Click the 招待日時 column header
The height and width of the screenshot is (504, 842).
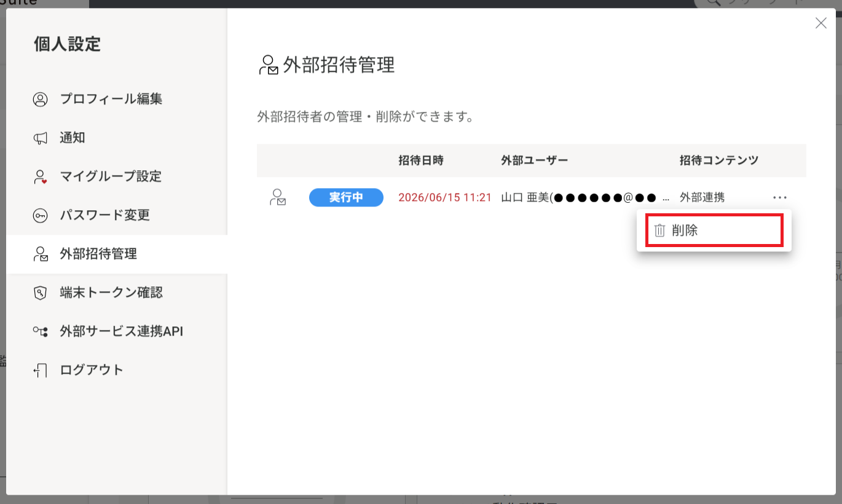pos(421,160)
